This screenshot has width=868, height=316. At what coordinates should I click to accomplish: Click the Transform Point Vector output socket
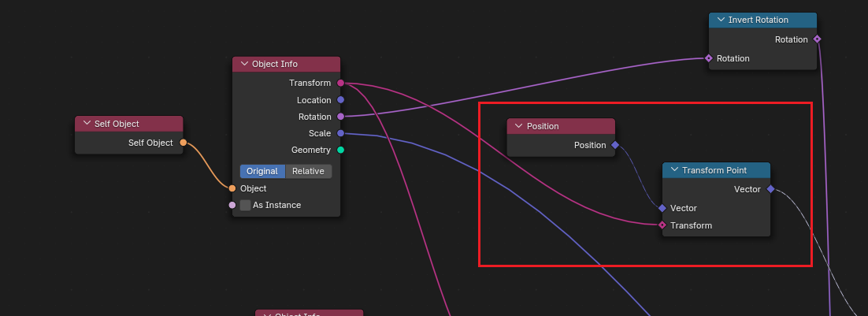770,189
